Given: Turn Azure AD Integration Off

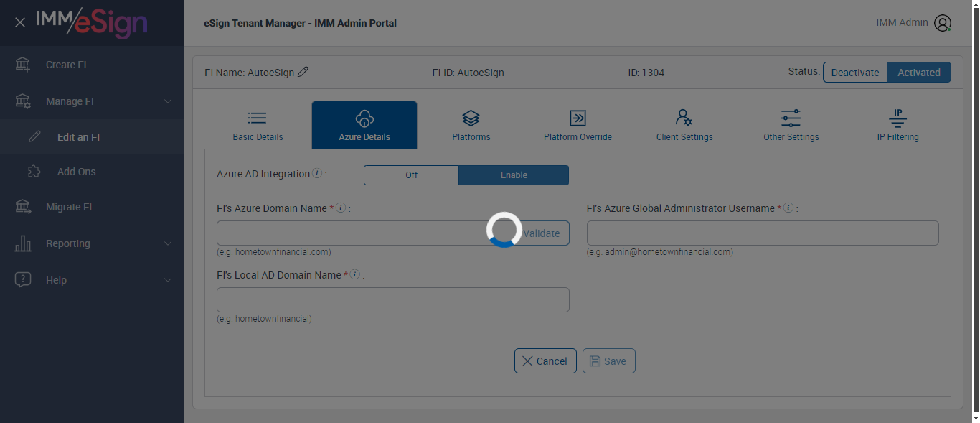Looking at the screenshot, I should (x=411, y=175).
